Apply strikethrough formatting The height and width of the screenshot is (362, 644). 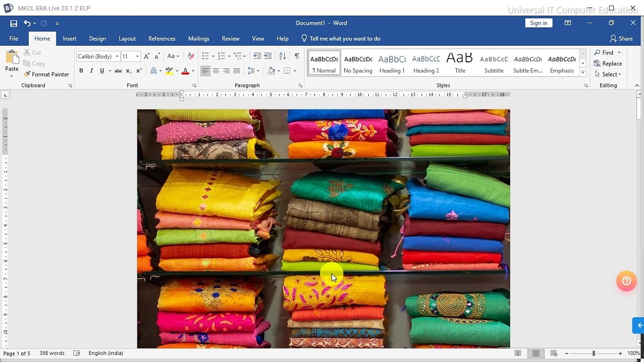[x=118, y=71]
